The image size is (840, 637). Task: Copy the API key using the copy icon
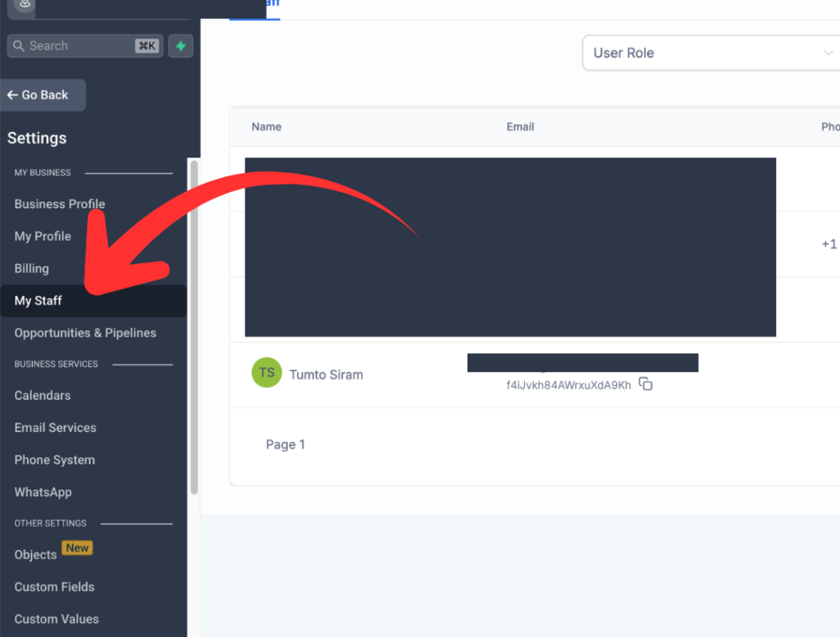point(646,384)
